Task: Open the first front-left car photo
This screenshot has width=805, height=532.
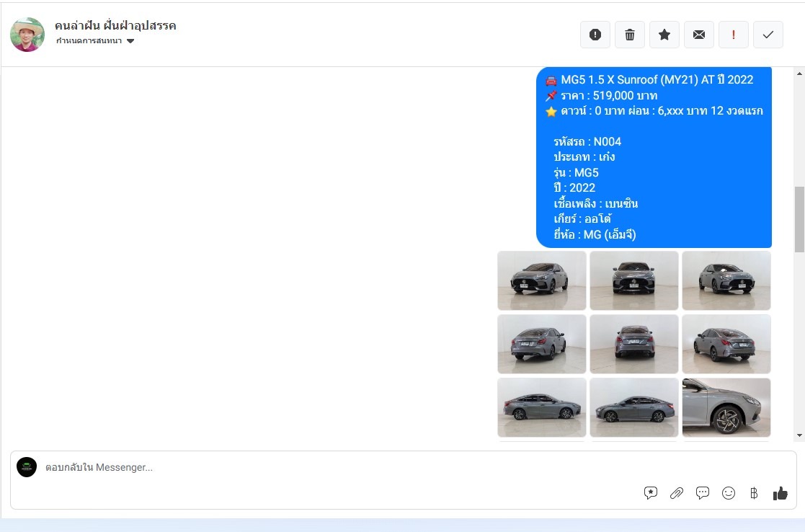Action: [x=542, y=280]
